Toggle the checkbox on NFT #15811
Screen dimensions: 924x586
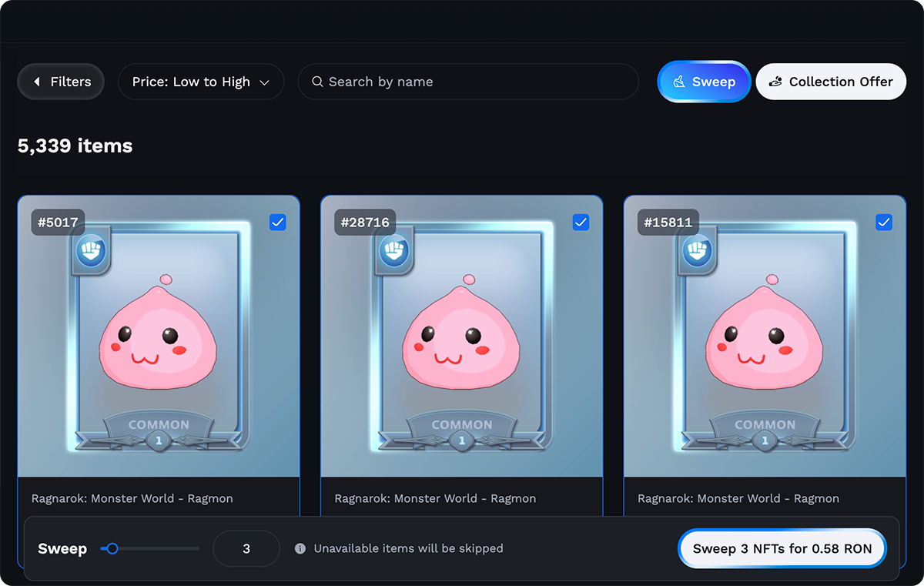(884, 223)
